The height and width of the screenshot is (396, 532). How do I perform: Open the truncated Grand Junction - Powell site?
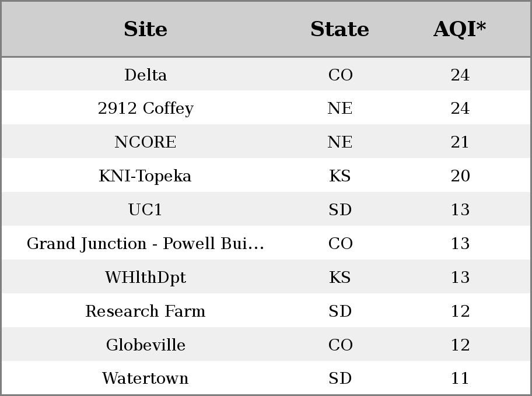[145, 244]
